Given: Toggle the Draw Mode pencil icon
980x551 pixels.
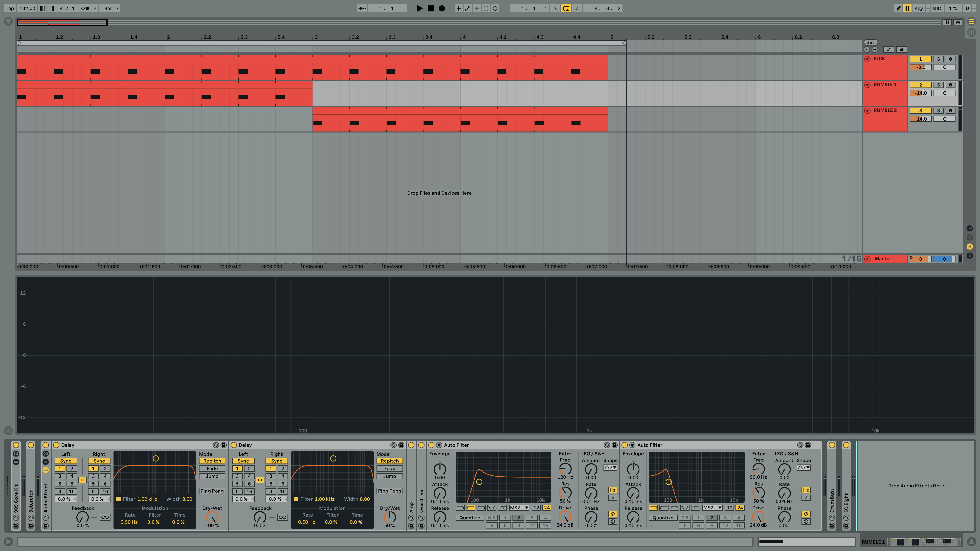Looking at the screenshot, I should pyautogui.click(x=899, y=8).
